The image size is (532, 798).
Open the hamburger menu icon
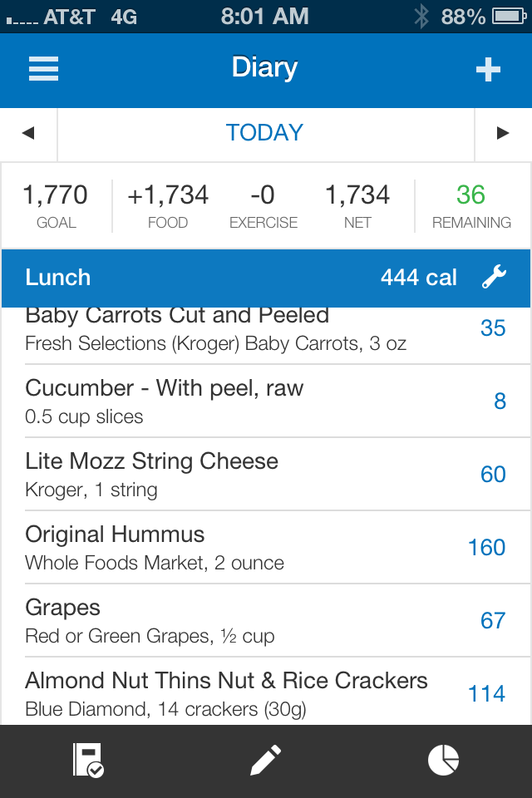click(x=44, y=69)
